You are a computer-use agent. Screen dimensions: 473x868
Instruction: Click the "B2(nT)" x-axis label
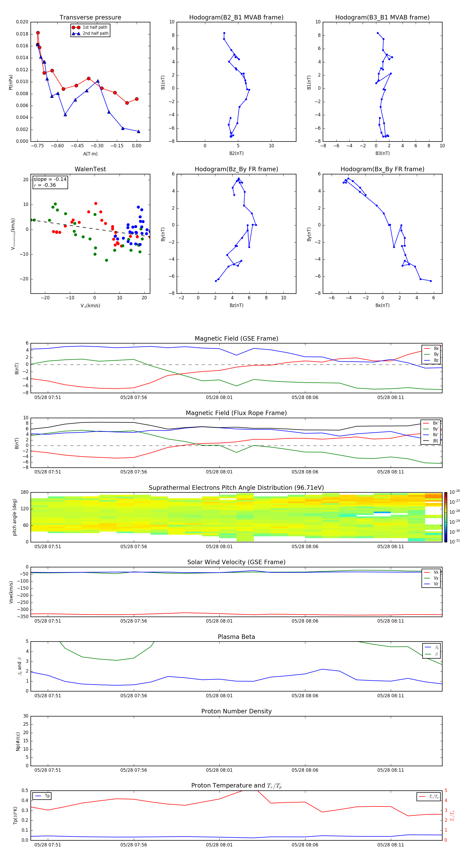click(x=236, y=153)
